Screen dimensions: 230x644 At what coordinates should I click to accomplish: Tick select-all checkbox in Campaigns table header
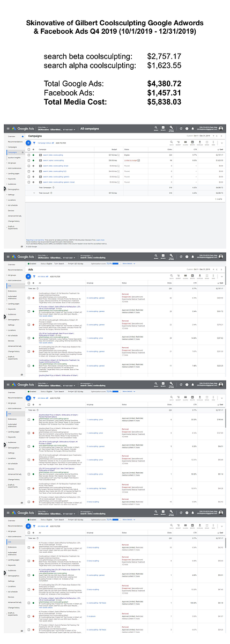tap(28, 150)
